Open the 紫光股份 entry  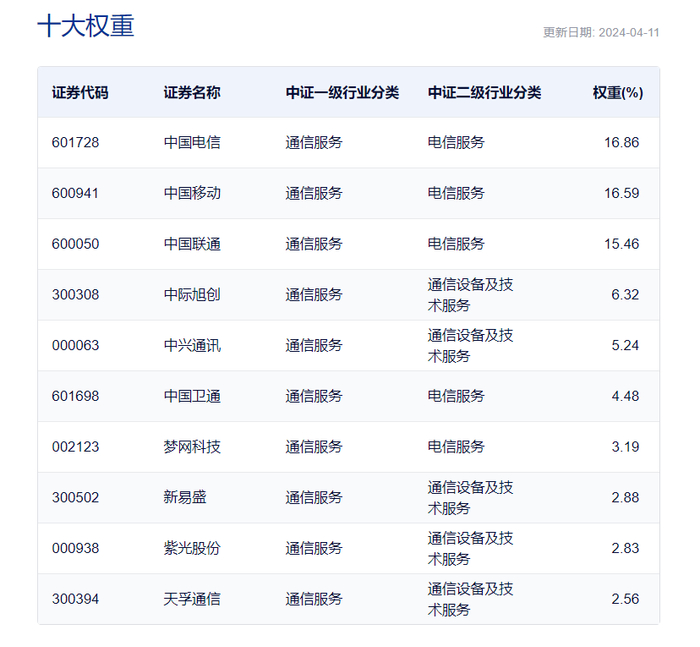(x=192, y=548)
